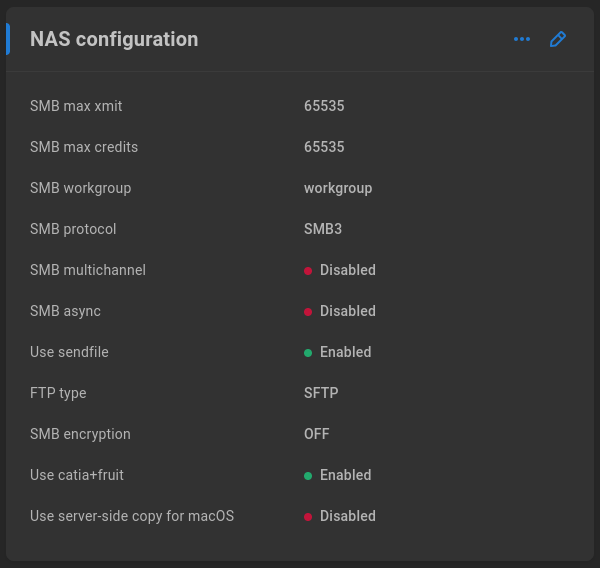
Task: Click Use server-side copy for macOS label
Action: [x=132, y=516]
